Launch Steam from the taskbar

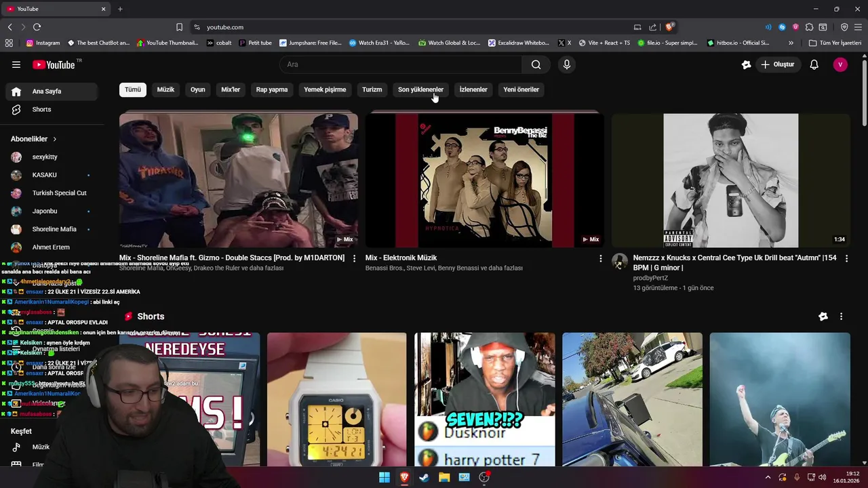point(424,477)
